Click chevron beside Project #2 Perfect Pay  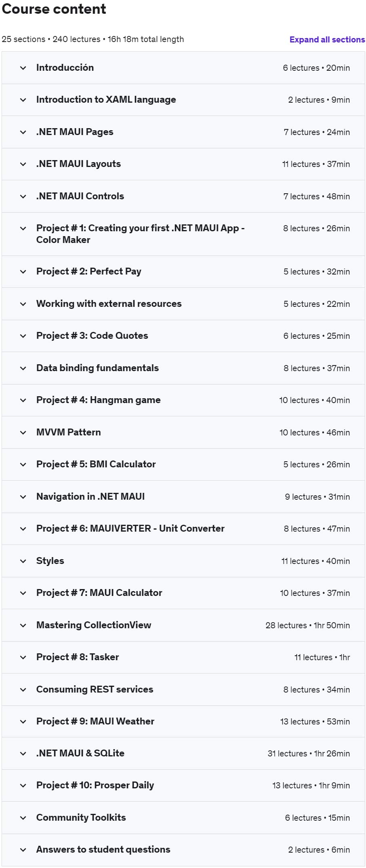pyautogui.click(x=23, y=272)
